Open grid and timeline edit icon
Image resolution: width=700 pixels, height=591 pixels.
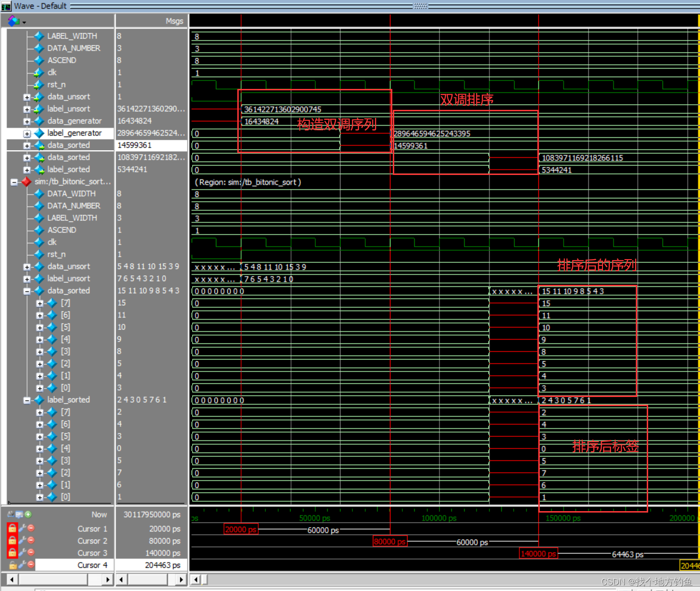tap(19, 514)
